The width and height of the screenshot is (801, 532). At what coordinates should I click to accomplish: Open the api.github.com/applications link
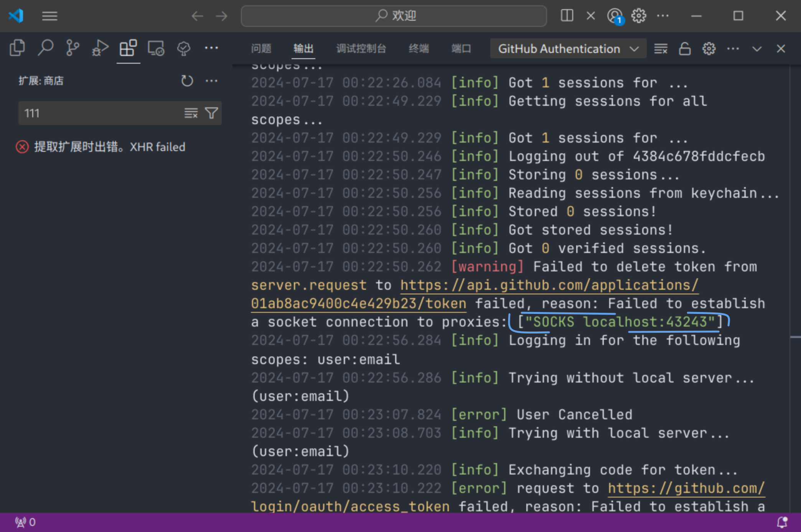549,286
